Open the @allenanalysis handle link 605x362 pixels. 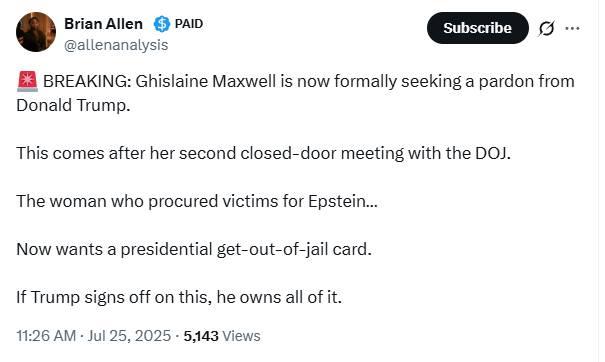(x=116, y=45)
